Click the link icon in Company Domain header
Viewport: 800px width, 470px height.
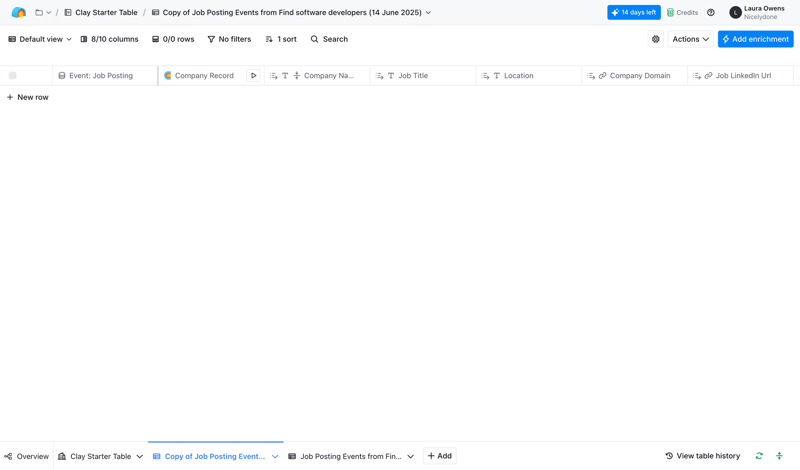coord(603,76)
